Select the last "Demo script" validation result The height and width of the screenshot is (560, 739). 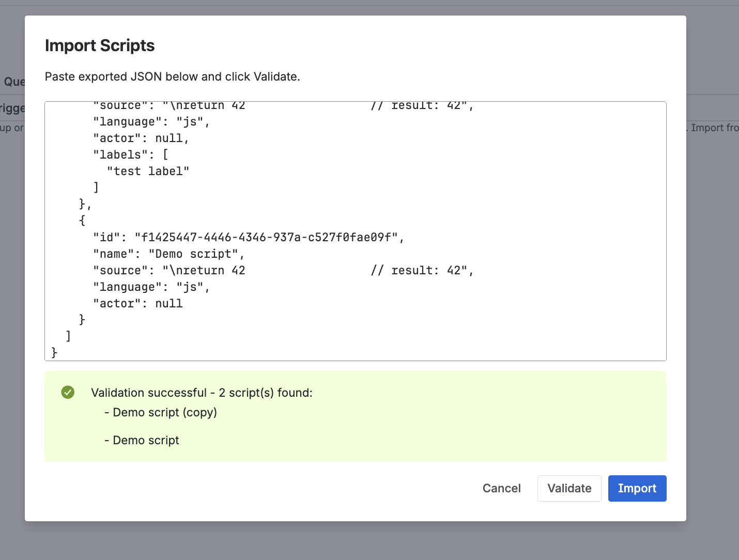coord(146,440)
